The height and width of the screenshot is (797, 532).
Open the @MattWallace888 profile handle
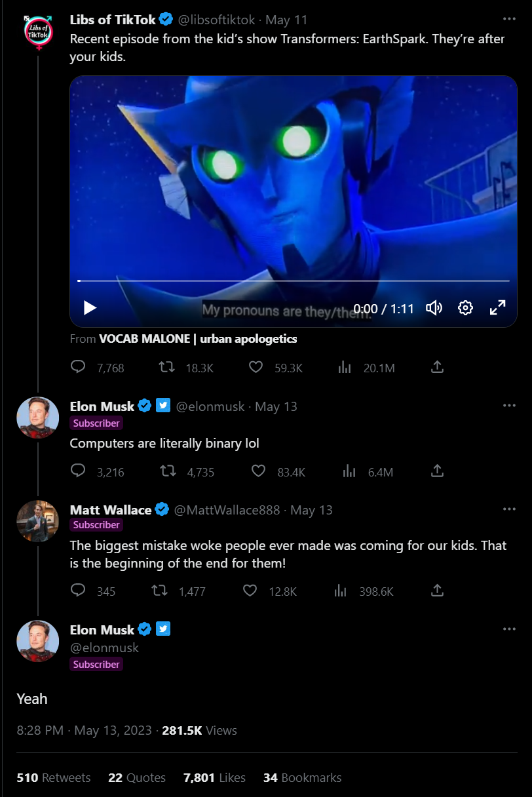coord(227,510)
